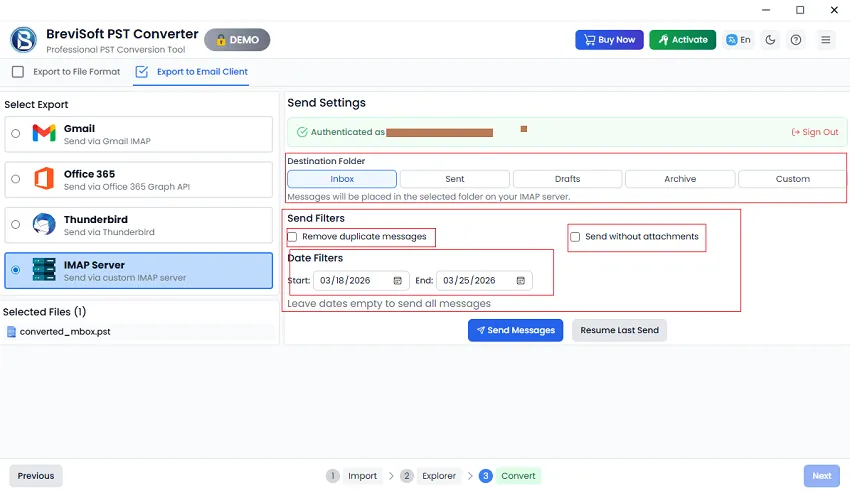Enable Remove duplicate messages checkbox
Image resolution: width=850 pixels, height=493 pixels.
(292, 236)
